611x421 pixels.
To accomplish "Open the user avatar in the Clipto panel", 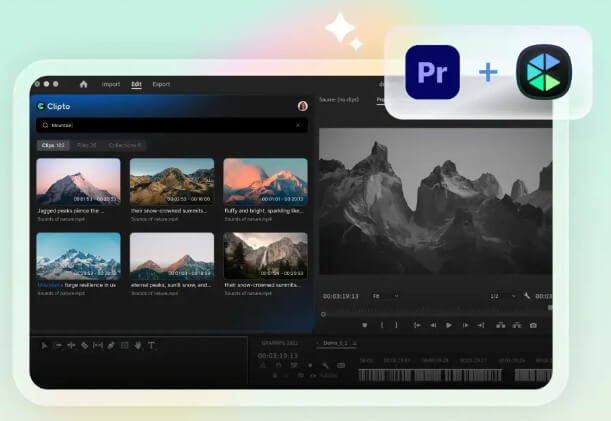I will tap(302, 106).
